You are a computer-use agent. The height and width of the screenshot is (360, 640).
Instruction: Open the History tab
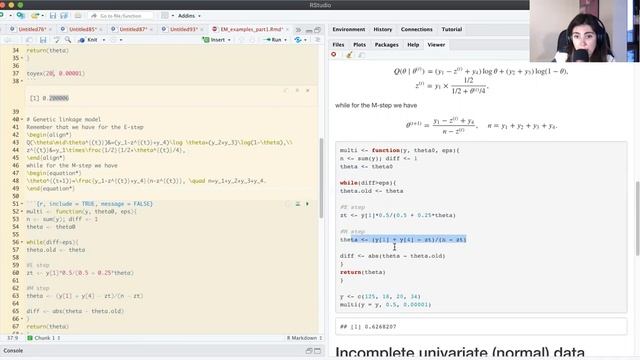pos(382,29)
